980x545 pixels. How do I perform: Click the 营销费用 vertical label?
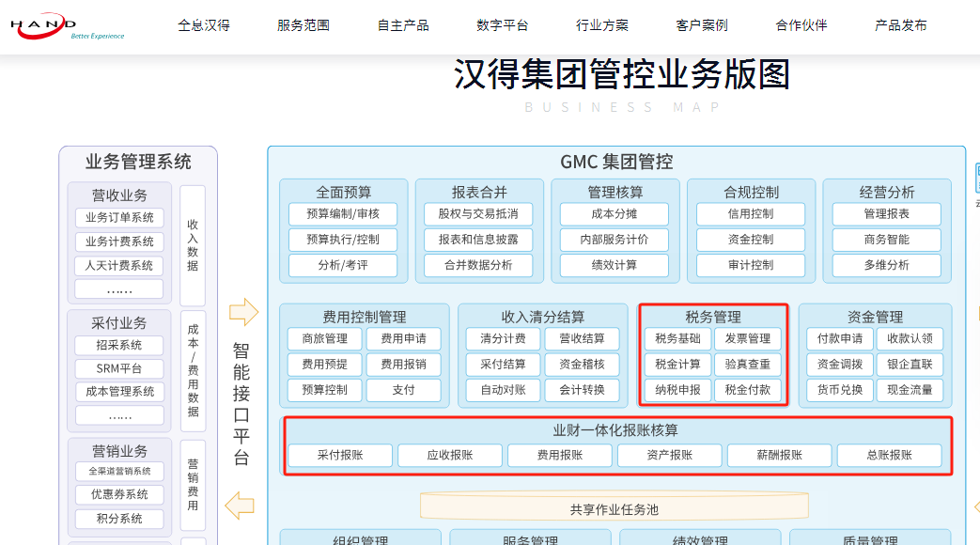pyautogui.click(x=194, y=484)
